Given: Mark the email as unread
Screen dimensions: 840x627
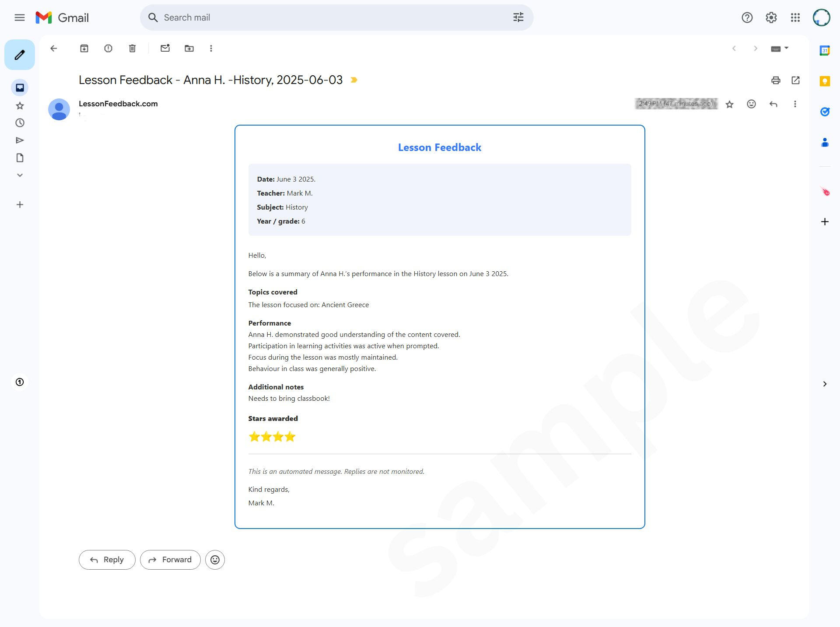Looking at the screenshot, I should 165,48.
